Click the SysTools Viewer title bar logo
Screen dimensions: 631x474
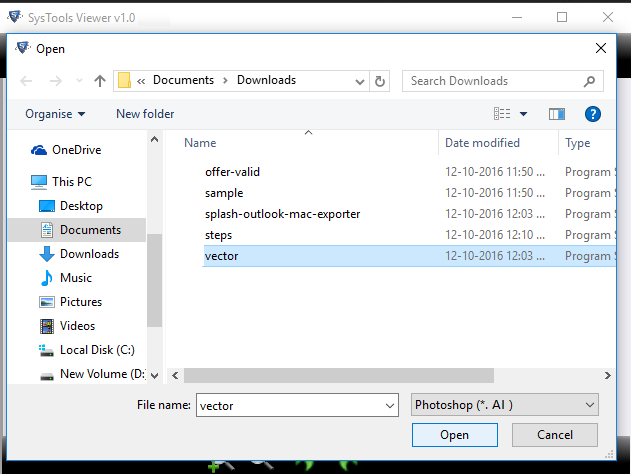click(15, 17)
